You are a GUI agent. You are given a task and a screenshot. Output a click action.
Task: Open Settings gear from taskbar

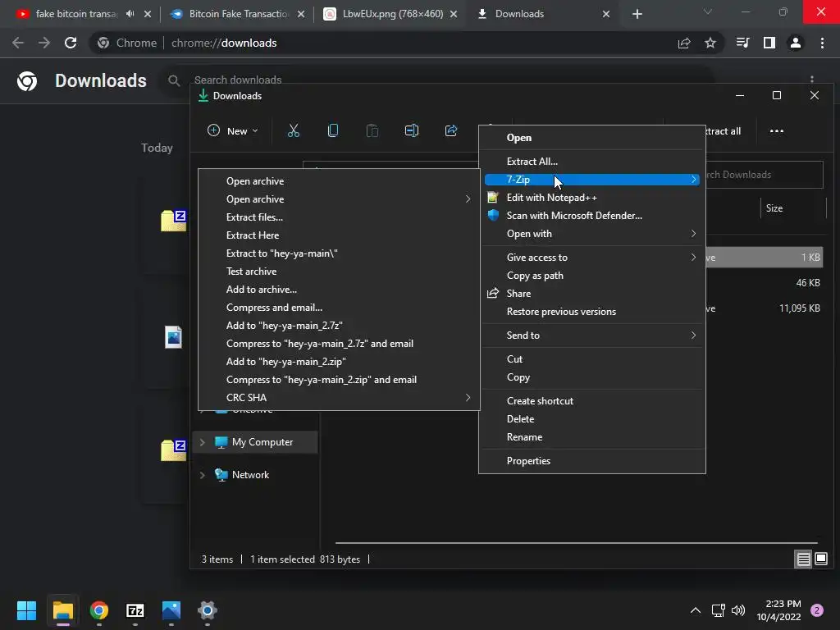click(x=208, y=610)
